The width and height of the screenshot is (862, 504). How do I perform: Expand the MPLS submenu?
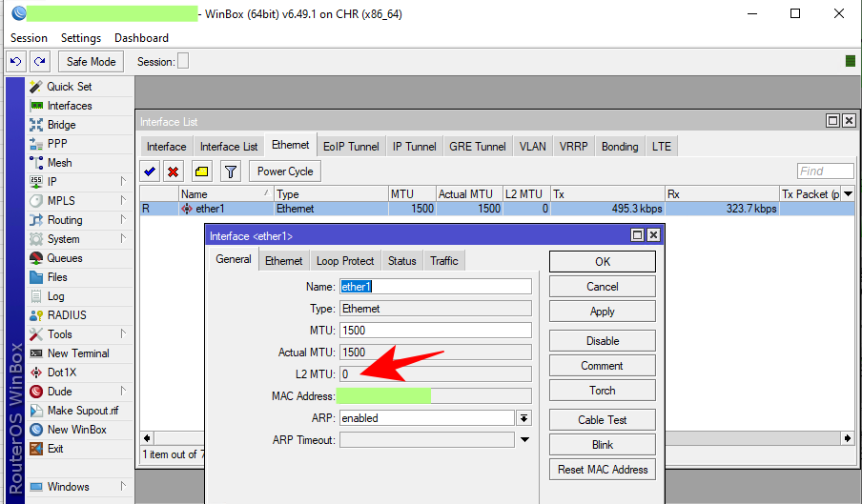[x=123, y=200]
